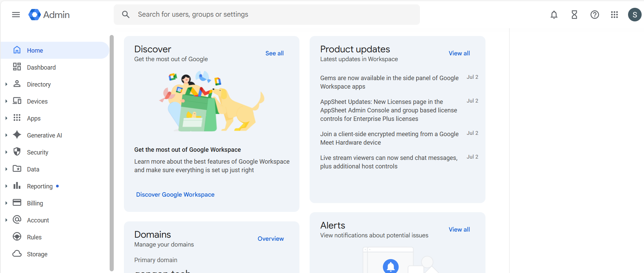644x273 pixels.
Task: Click the 'Primary domain' label
Action: [x=155, y=260]
